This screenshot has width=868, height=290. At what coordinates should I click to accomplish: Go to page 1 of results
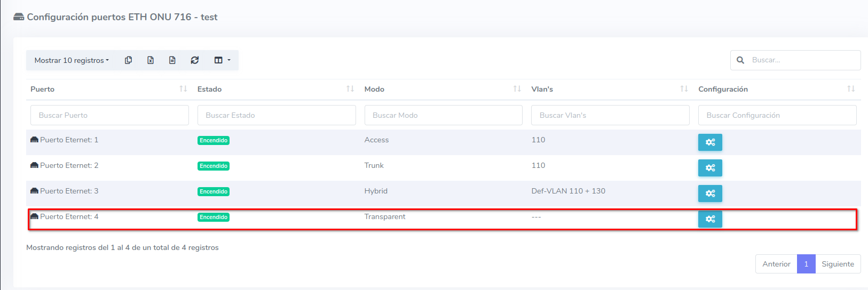(x=806, y=264)
